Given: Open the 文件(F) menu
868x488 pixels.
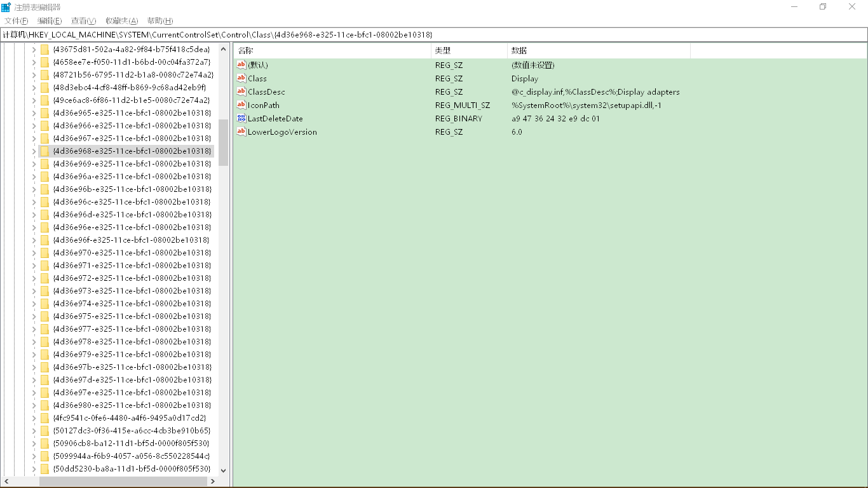Looking at the screenshot, I should pyautogui.click(x=17, y=21).
